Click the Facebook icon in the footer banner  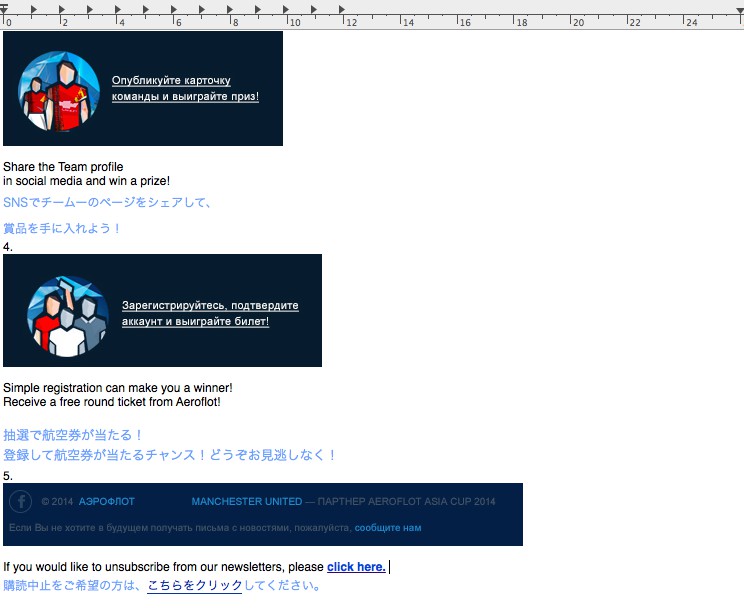click(x=20, y=501)
